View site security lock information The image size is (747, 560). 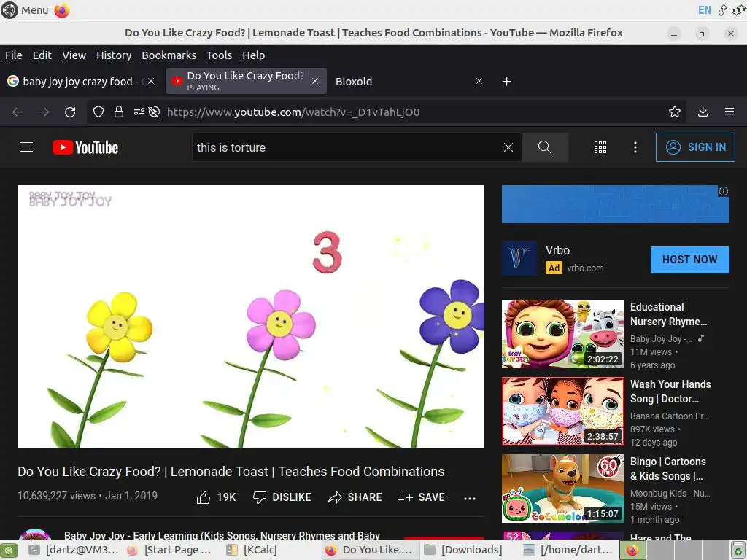coord(119,112)
